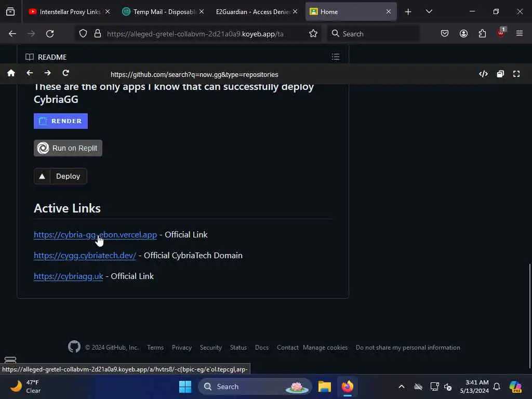Image resolution: width=532 pixels, height=399 pixels.
Task: Click proxy bar forward arrow
Action: (x=47, y=73)
